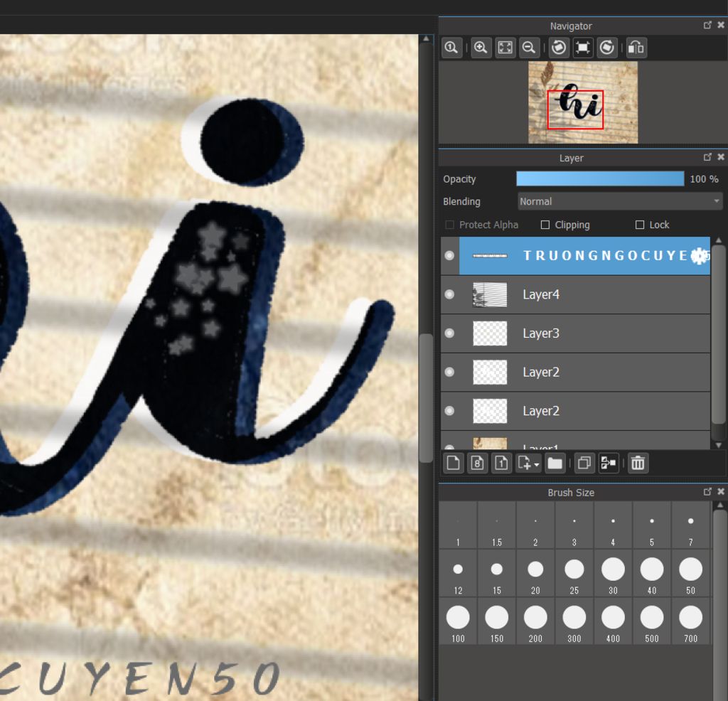Rotate the canvas view right
The width and height of the screenshot is (728, 701).
(607, 48)
